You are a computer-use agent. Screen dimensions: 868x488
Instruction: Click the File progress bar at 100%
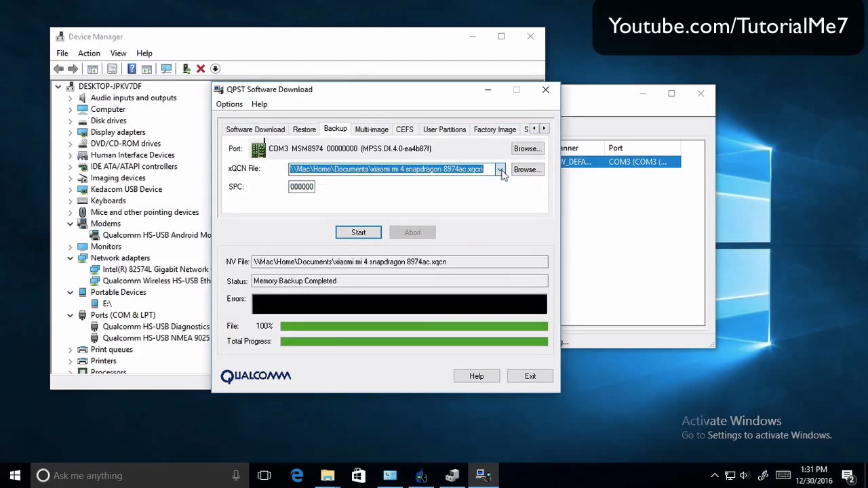coord(414,327)
